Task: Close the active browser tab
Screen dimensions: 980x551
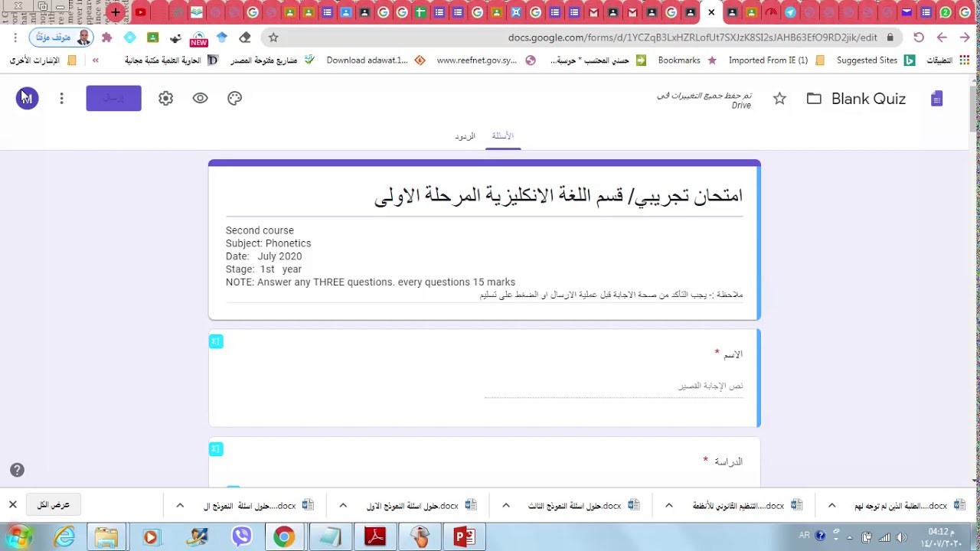Action: (711, 12)
